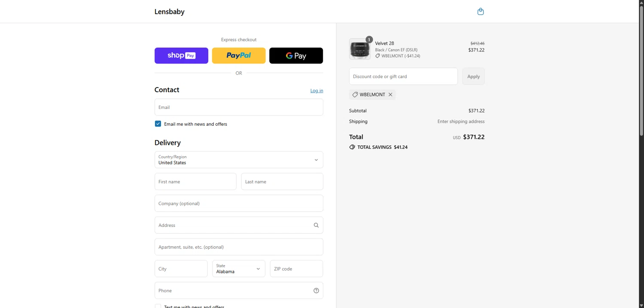Open the State dropdown showing Alabama
The width and height of the screenshot is (644, 308).
pos(239,269)
